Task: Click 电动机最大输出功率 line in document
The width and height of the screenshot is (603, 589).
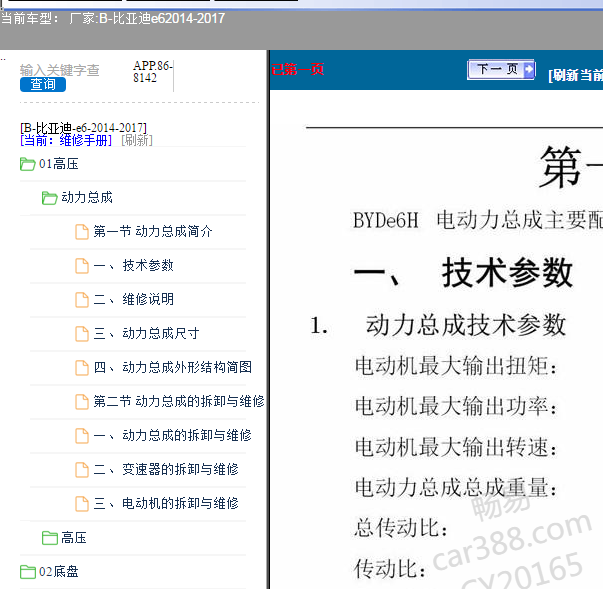Action: pos(456,406)
